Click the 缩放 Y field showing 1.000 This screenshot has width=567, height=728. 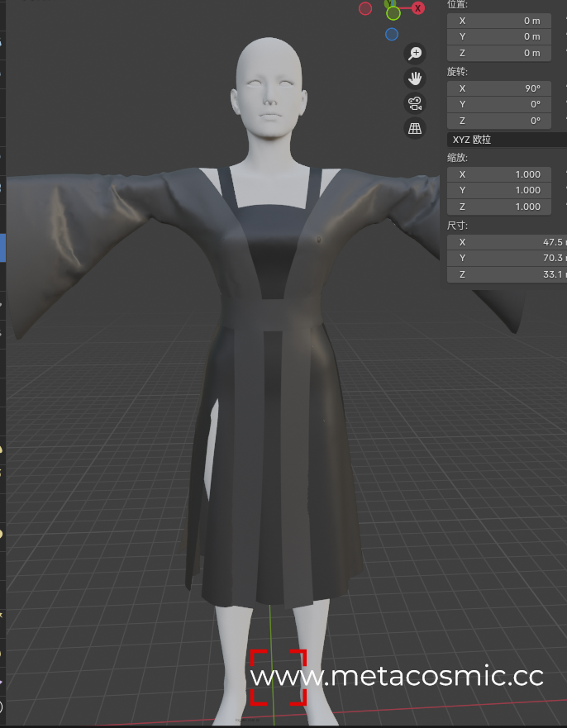pos(499,190)
